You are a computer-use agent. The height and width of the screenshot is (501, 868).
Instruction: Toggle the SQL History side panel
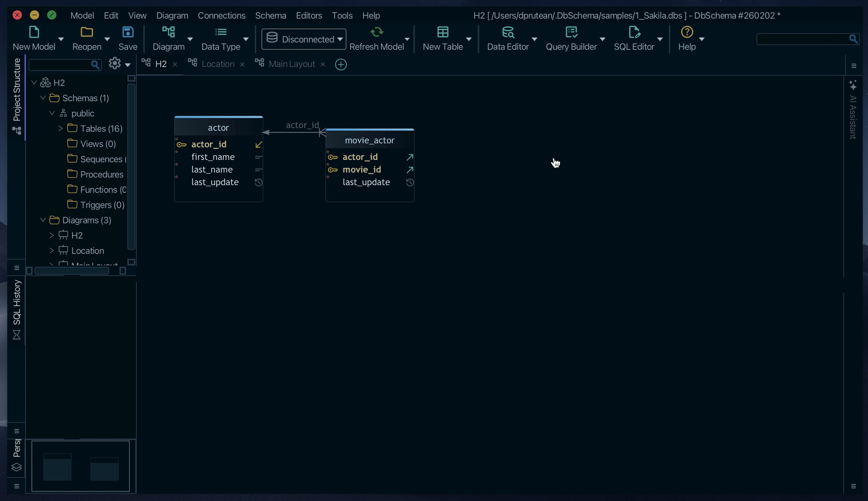point(17,303)
